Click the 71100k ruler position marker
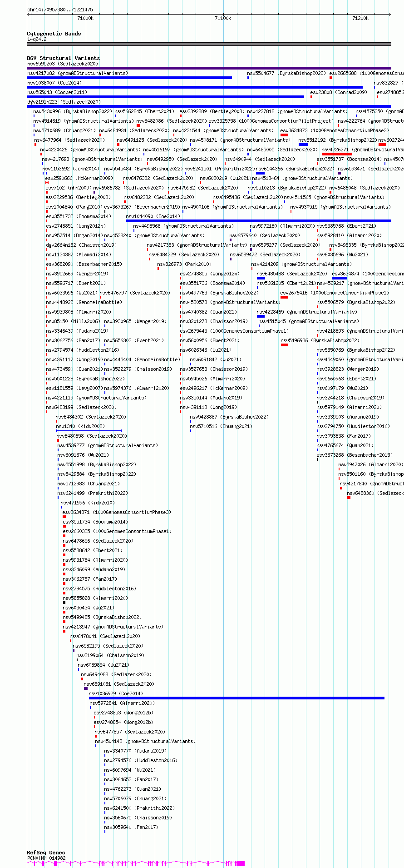Viewport: 404px width, 868px height. (222, 18)
